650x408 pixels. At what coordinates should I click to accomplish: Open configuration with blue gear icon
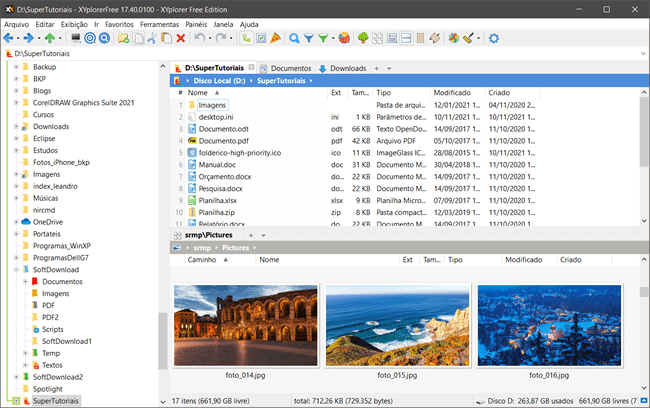point(494,39)
